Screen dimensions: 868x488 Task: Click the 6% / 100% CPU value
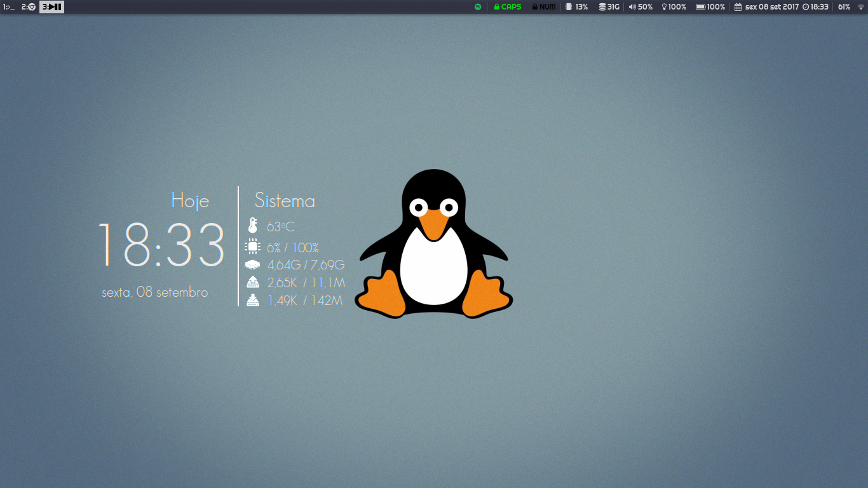point(292,248)
